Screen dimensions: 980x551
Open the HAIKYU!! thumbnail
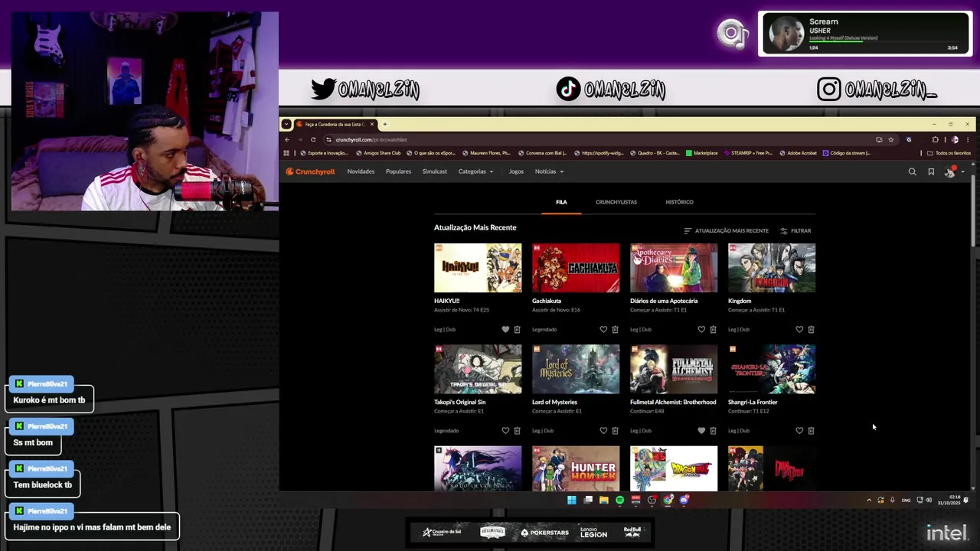478,268
